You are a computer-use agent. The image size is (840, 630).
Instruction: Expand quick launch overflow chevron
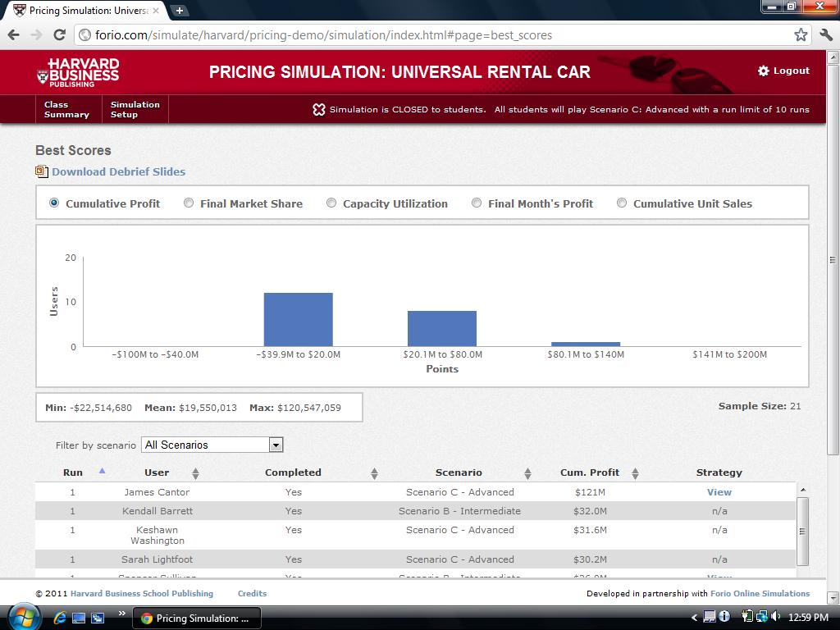point(122,614)
